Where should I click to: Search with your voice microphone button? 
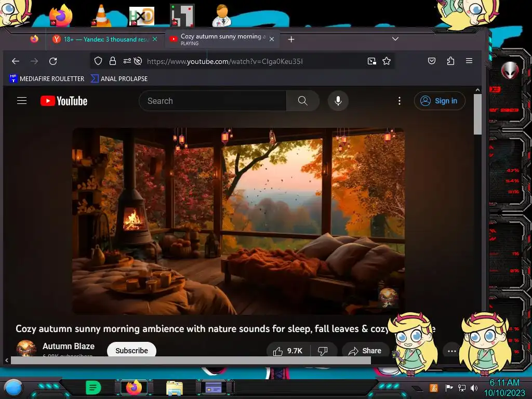pos(338,101)
